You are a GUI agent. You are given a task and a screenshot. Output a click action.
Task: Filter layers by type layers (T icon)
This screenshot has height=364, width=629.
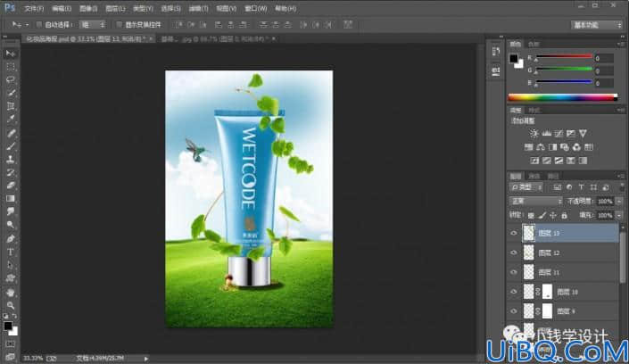pyautogui.click(x=581, y=187)
